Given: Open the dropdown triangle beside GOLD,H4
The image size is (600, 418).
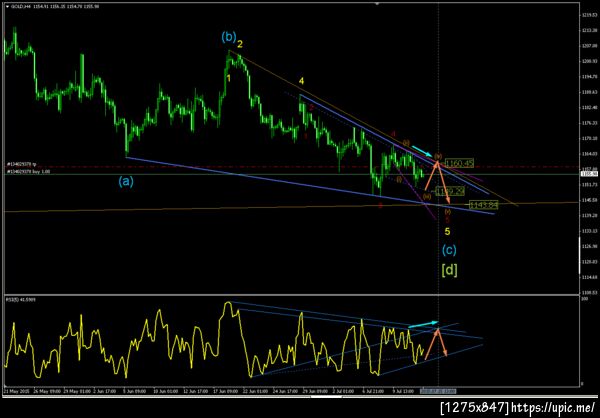Looking at the screenshot, I should click(7, 7).
